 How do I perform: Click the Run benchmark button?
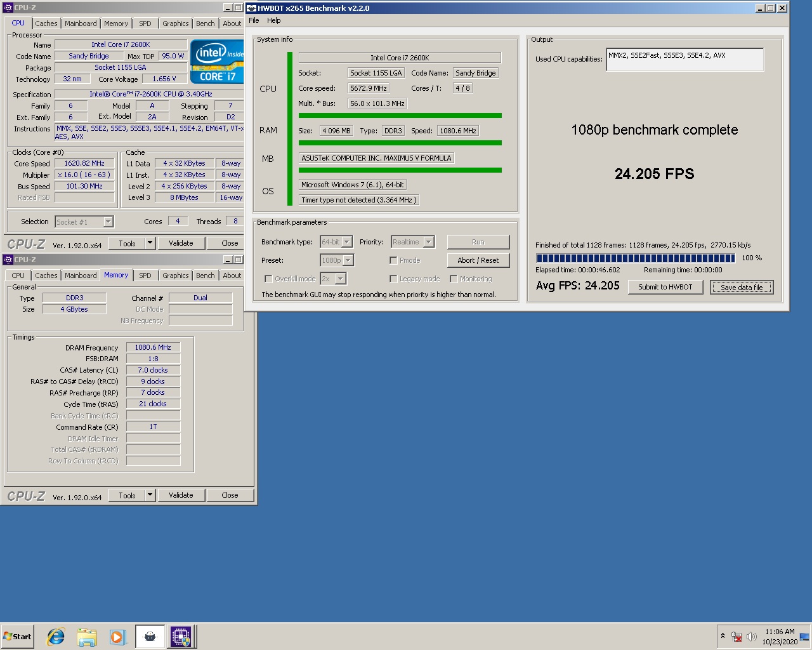[478, 242]
